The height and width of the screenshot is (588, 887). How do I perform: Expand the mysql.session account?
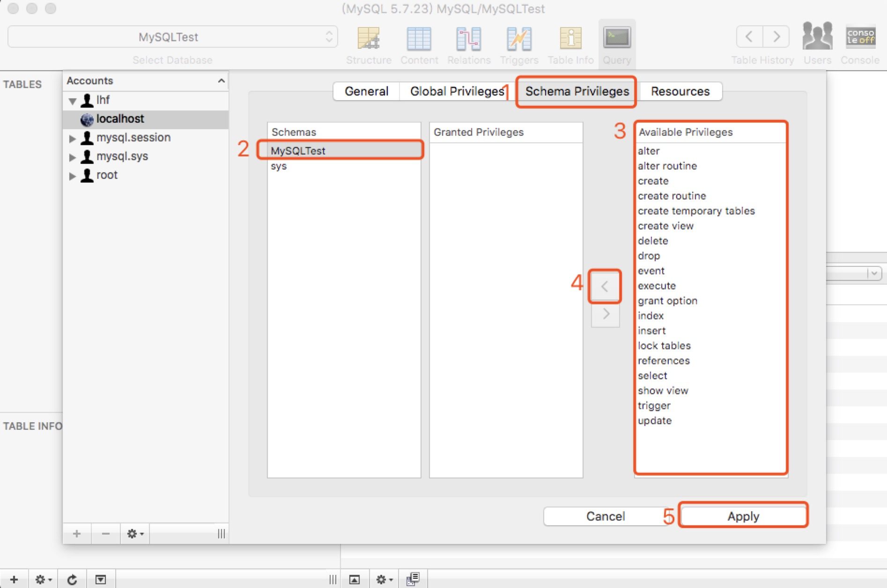pyautogui.click(x=73, y=139)
